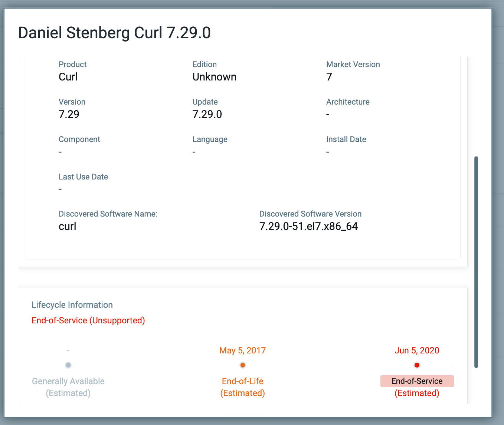
Task: Click the dialog title Daniel Stenberg Curl 7.29.0
Action: [x=115, y=33]
